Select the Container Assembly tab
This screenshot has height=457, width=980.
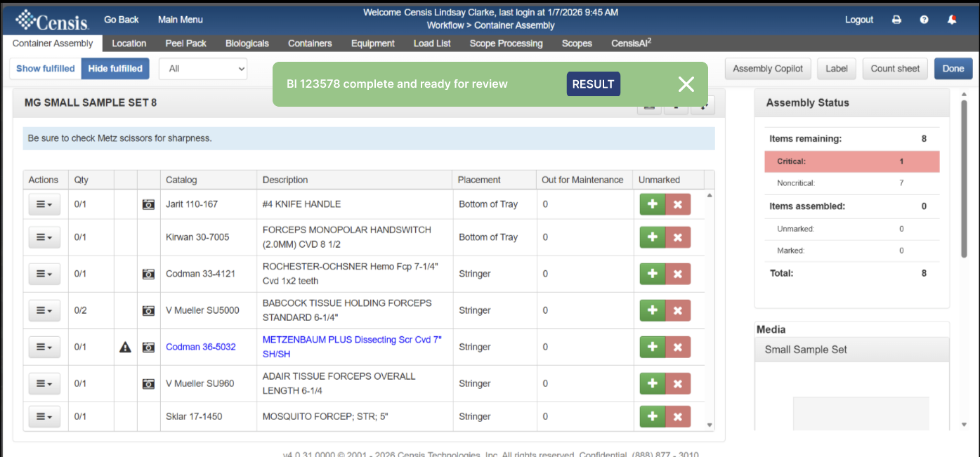[x=53, y=44]
